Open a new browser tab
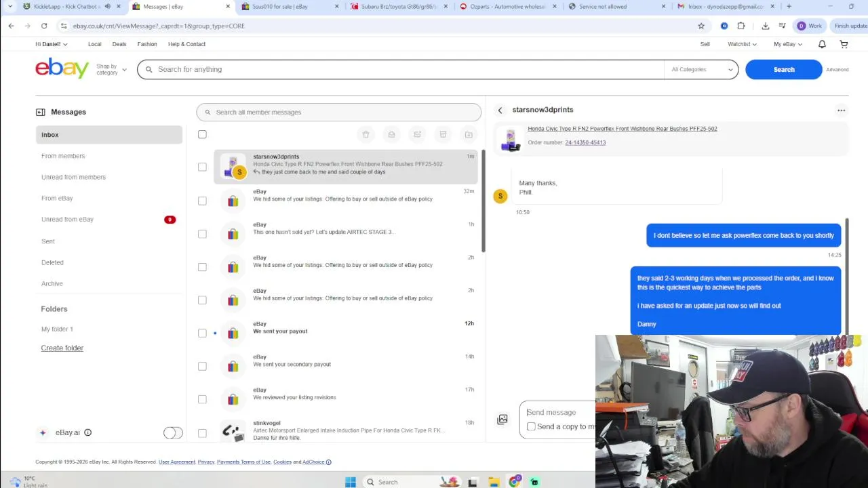The height and width of the screenshot is (488, 868). (789, 6)
